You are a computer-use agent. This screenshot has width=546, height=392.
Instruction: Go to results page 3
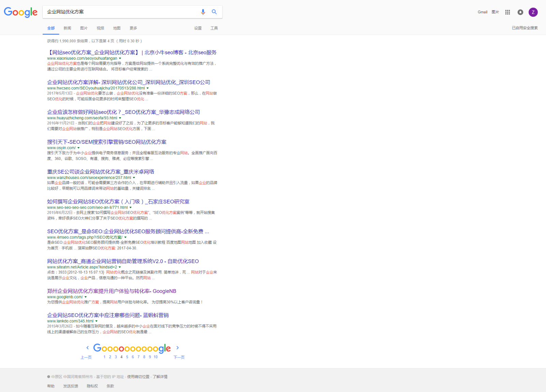point(116,357)
